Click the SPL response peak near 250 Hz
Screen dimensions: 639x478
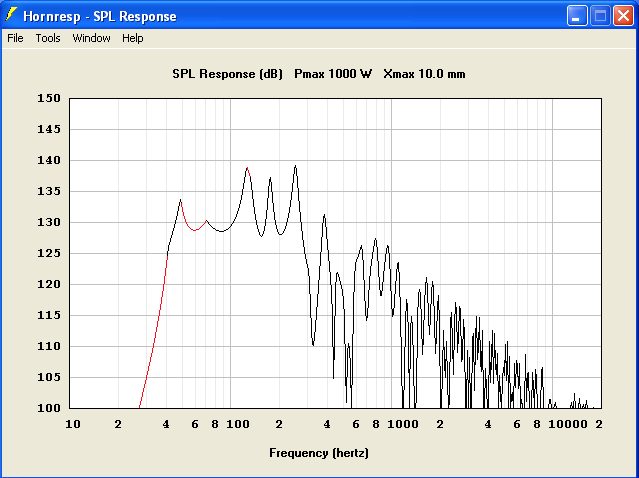[x=295, y=166]
